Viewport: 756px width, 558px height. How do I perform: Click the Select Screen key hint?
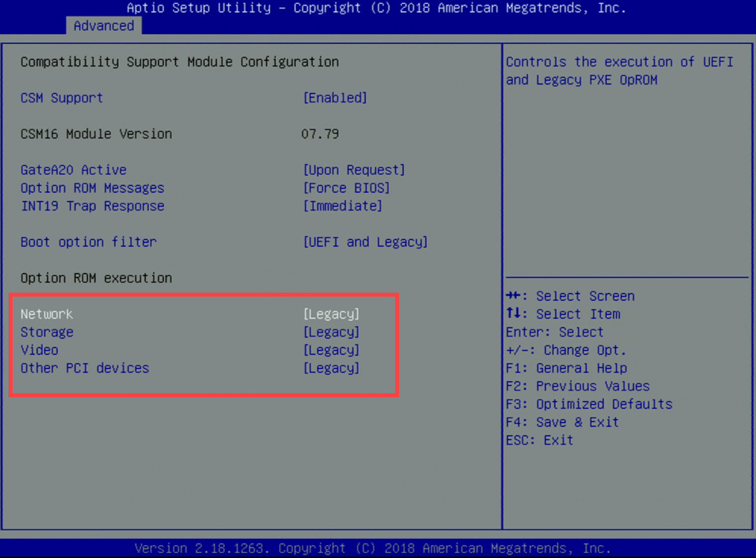click(570, 296)
